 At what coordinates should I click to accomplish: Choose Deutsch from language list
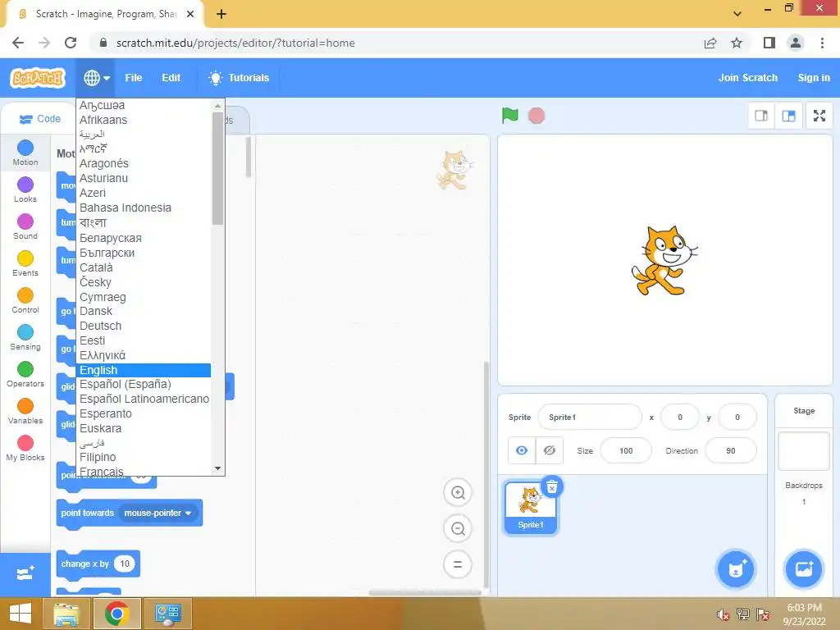point(101,326)
